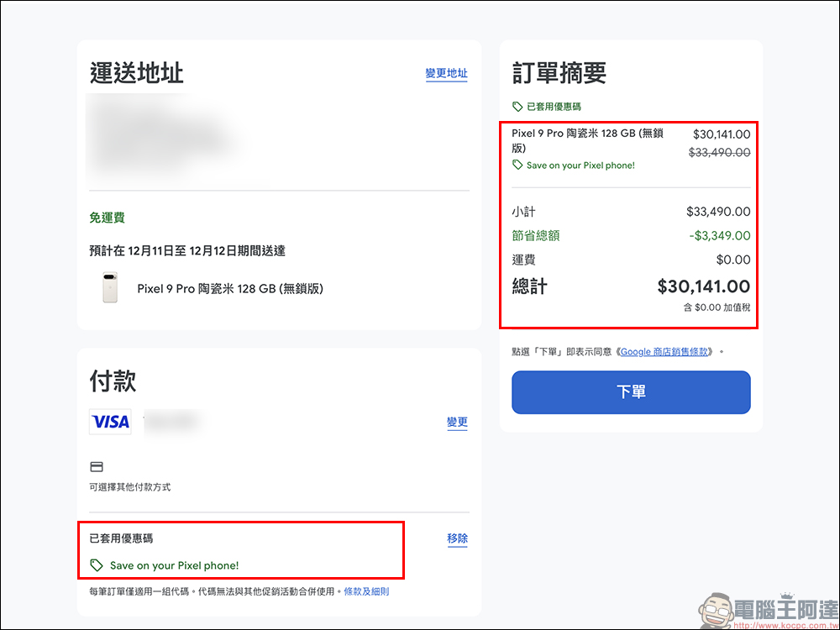Open the 變更地址 link
840x630 pixels.
pos(446,74)
